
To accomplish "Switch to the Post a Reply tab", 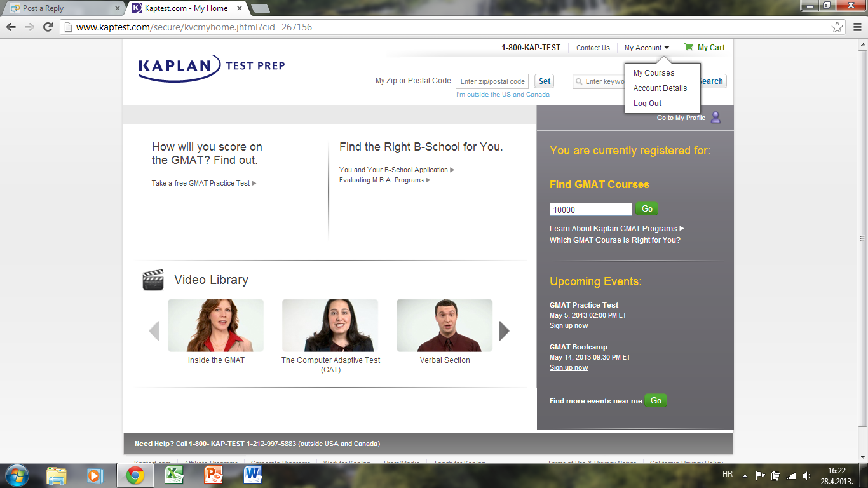I will click(x=62, y=8).
